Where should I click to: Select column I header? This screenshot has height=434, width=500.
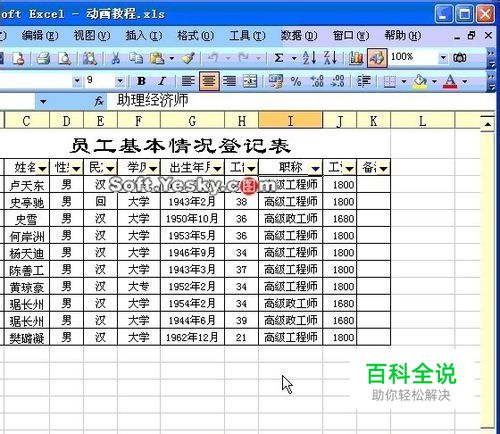tap(290, 121)
